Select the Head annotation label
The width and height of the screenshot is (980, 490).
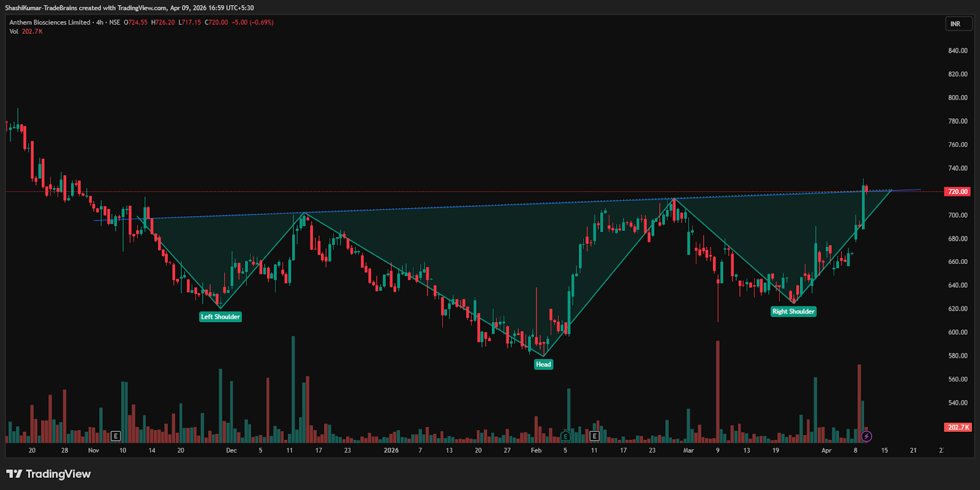coord(543,364)
